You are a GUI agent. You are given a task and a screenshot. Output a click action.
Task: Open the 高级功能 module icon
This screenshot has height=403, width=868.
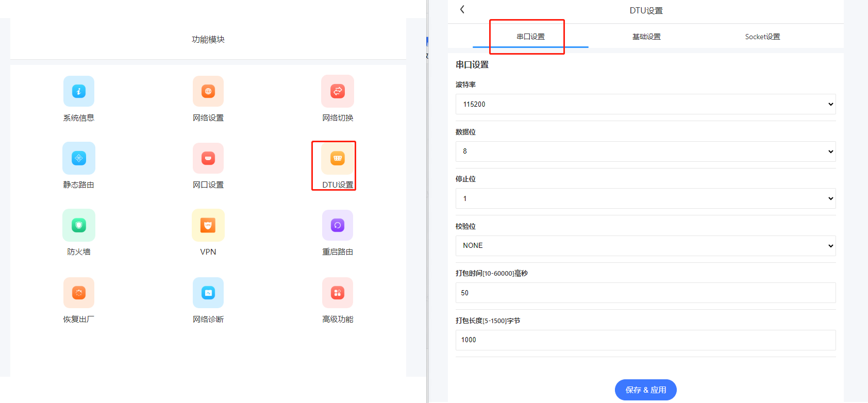338,293
